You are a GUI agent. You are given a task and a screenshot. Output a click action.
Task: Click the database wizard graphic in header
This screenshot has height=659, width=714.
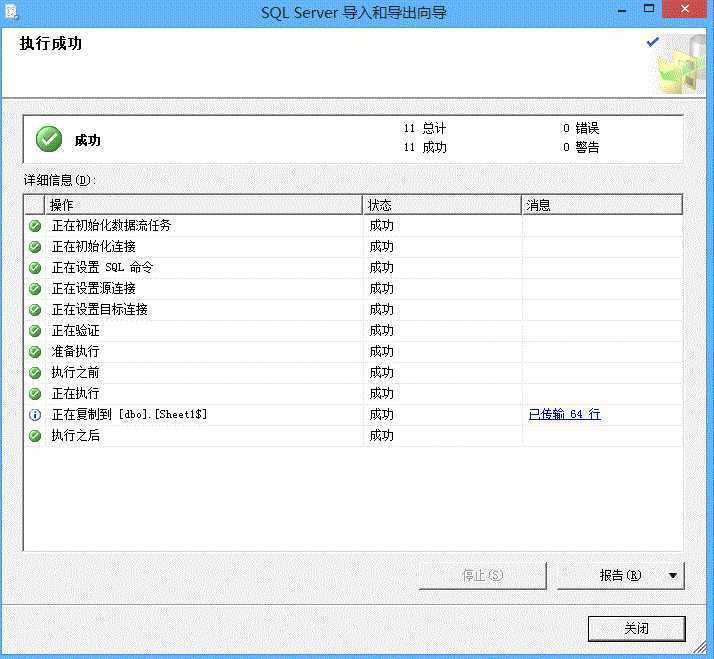point(680,64)
